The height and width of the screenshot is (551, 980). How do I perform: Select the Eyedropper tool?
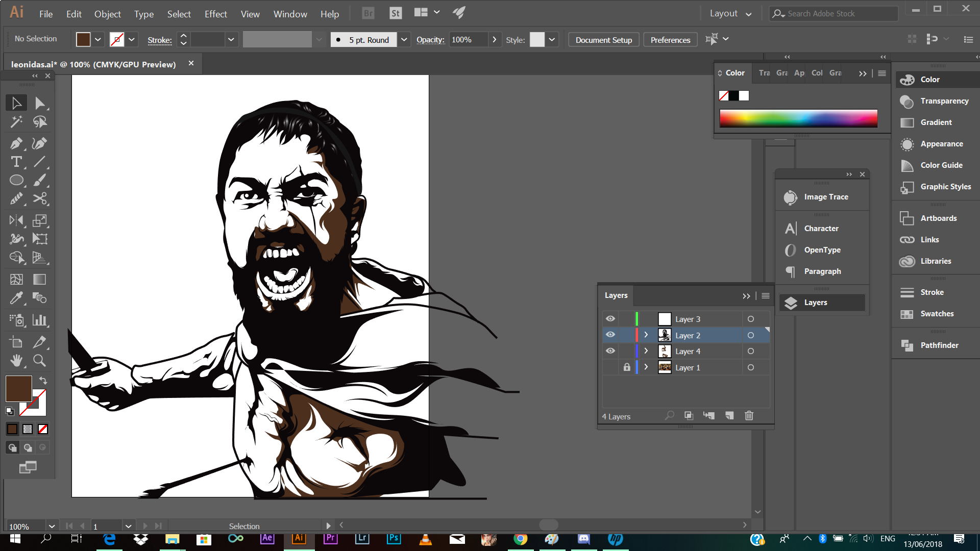(x=16, y=298)
